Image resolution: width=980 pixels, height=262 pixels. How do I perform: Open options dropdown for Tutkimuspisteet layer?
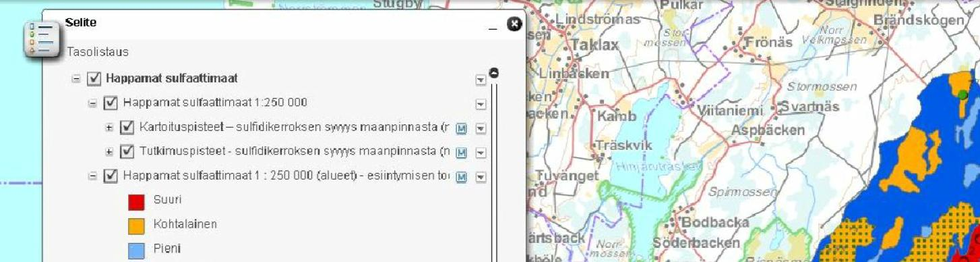click(481, 153)
